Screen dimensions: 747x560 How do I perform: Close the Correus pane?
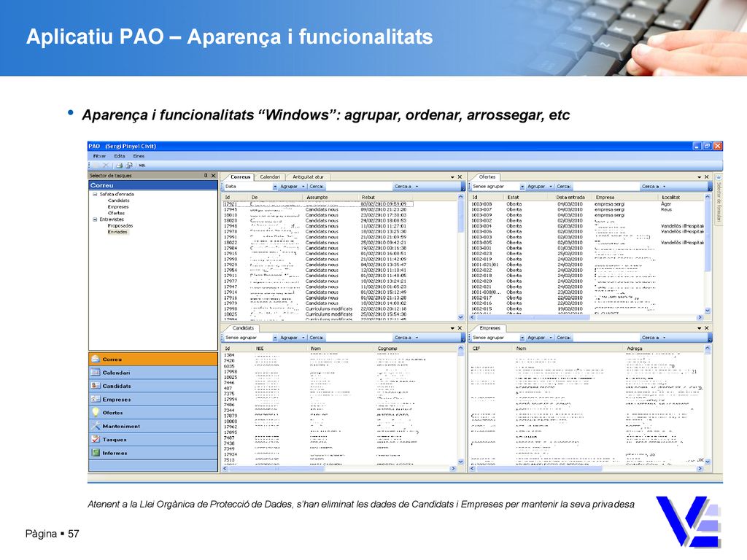[460, 176]
